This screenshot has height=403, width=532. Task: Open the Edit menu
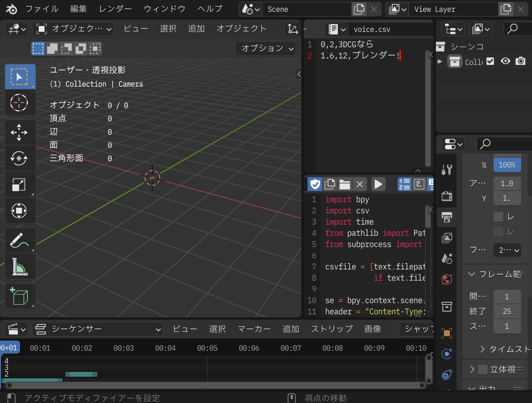(x=78, y=9)
